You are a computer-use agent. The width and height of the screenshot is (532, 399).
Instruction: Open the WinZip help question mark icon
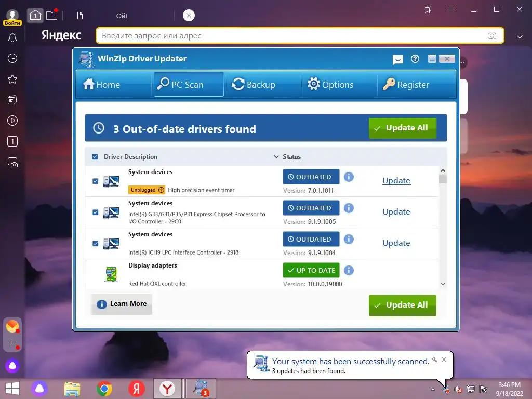pos(415,59)
